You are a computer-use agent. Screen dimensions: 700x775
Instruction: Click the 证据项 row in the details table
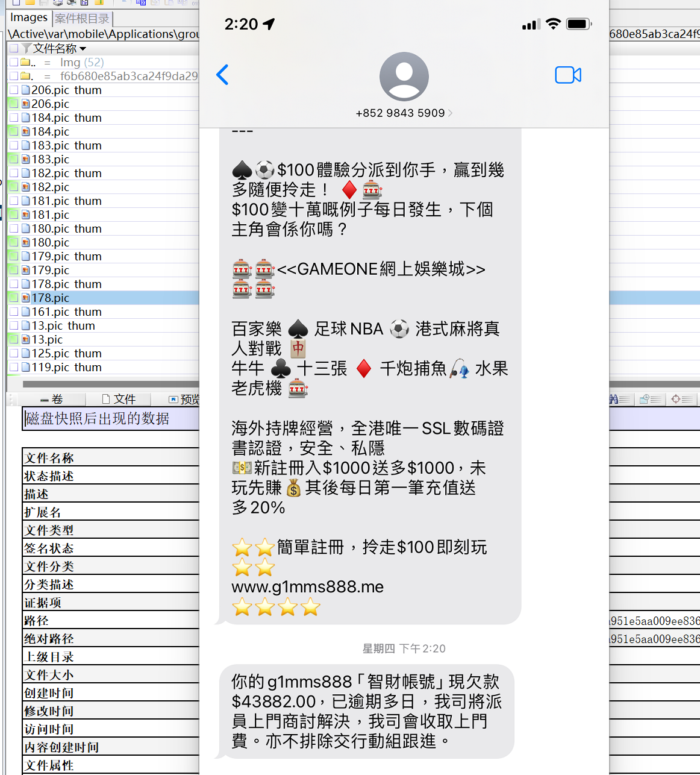pyautogui.click(x=111, y=602)
